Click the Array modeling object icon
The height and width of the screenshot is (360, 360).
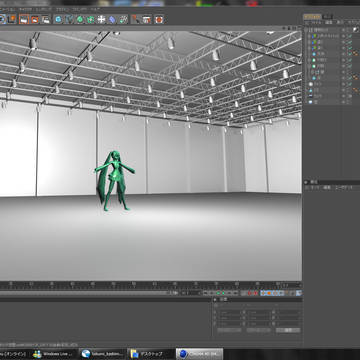91,19
